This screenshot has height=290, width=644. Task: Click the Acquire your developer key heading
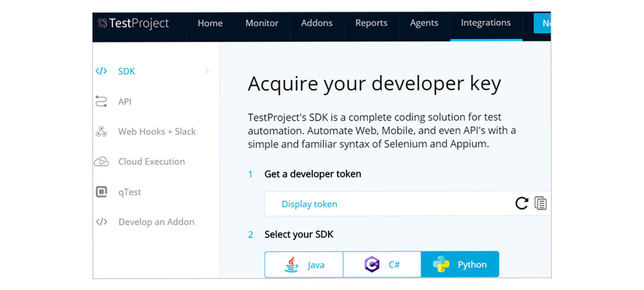coord(374,84)
